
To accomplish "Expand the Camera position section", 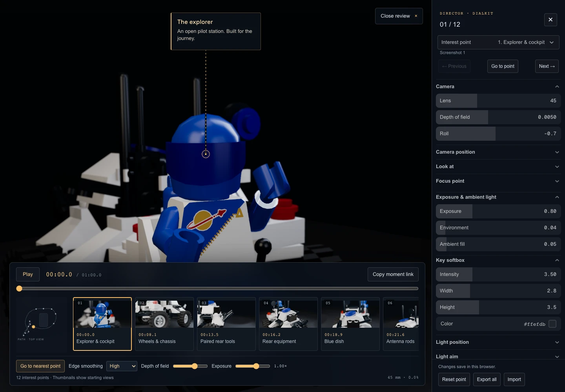I will 498,152.
